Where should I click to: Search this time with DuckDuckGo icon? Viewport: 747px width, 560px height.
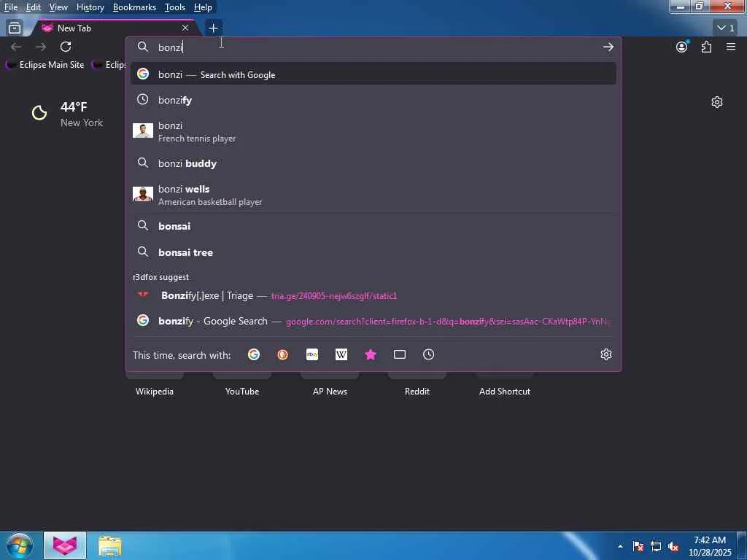[x=282, y=354]
